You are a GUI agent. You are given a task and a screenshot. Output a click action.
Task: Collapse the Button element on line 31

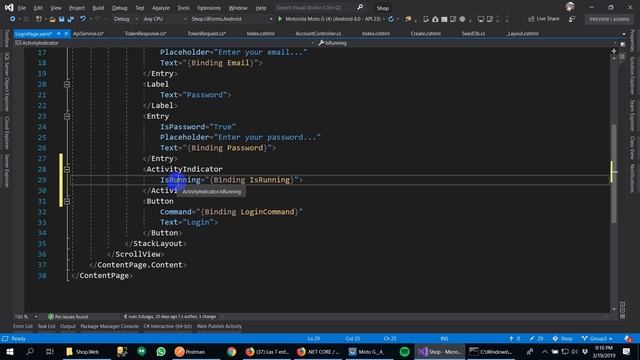tap(67, 201)
